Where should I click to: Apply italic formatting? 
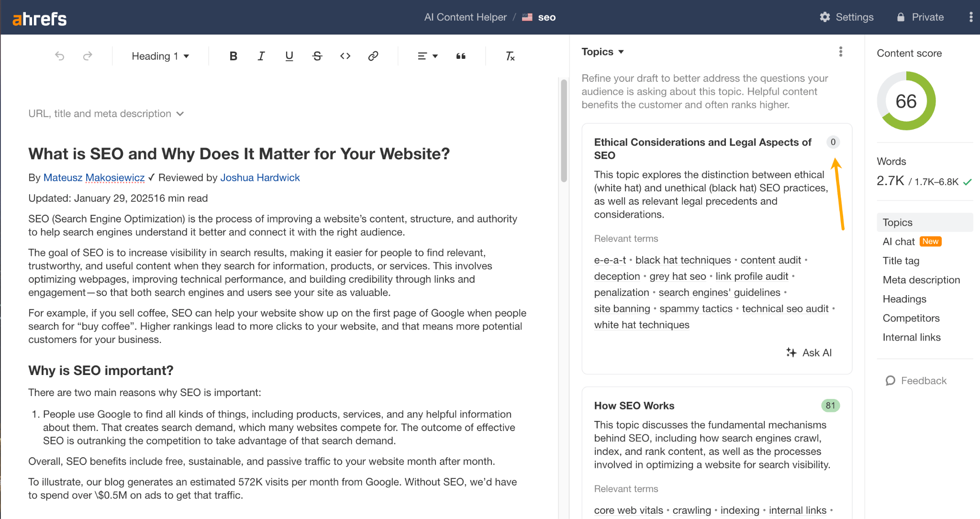point(261,56)
